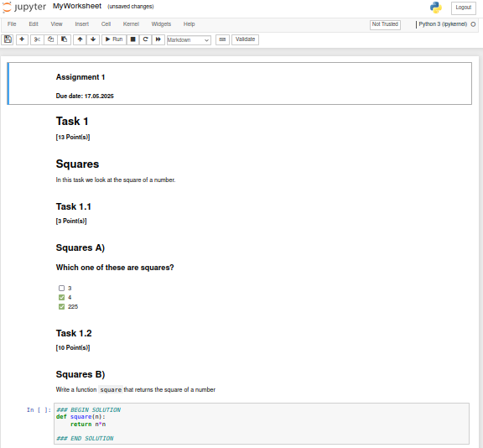
Task: Open the command palette keyboard icon
Action: pyautogui.click(x=222, y=39)
